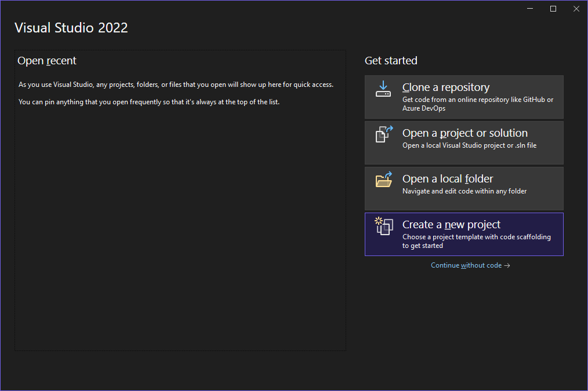Click "Open a local Visual Studio project" description
The image size is (588, 391).
[x=470, y=145]
